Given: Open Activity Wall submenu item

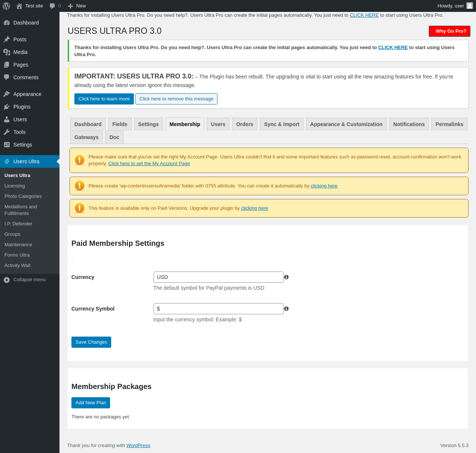Looking at the screenshot, I should point(30,266).
